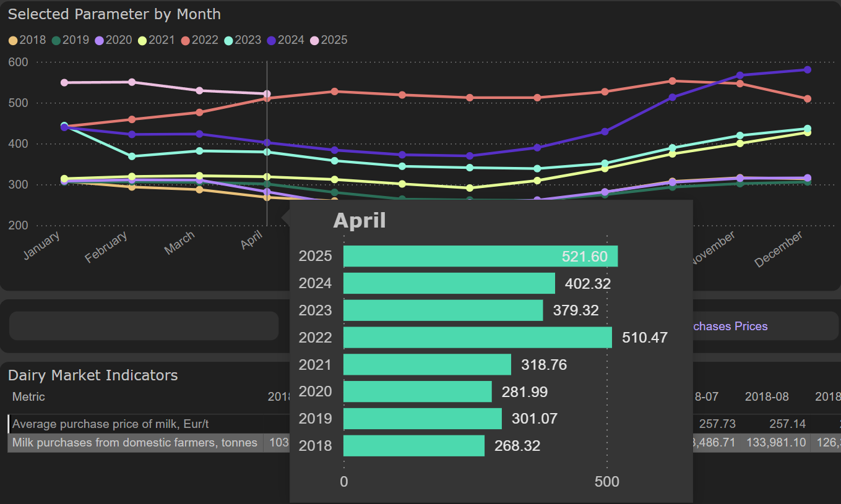841x504 pixels.
Task: Click 2024 December data point on line chart
Action: click(x=807, y=70)
